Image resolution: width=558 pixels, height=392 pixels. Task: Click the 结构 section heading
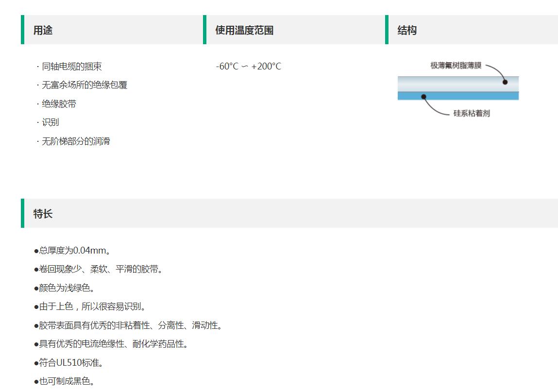(x=407, y=30)
